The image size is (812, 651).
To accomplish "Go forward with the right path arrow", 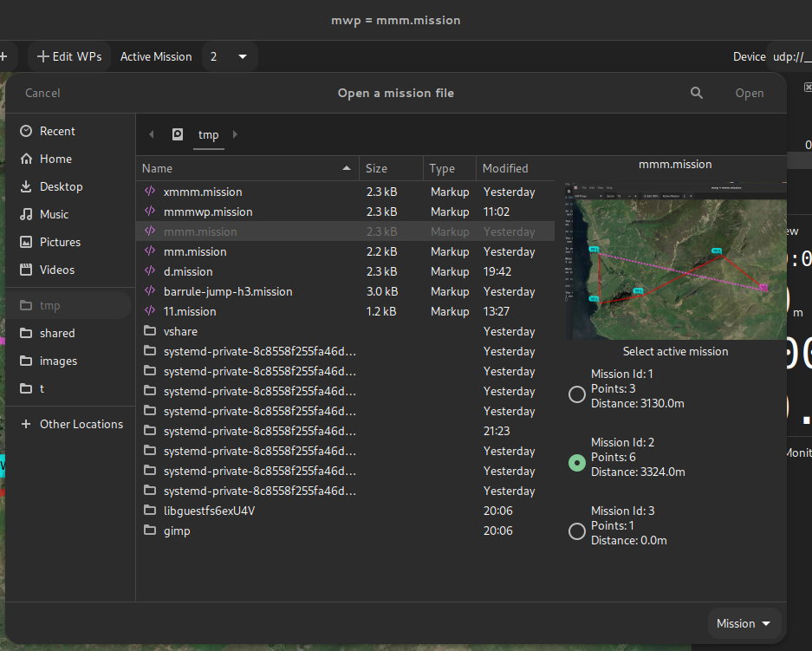I will 235,134.
